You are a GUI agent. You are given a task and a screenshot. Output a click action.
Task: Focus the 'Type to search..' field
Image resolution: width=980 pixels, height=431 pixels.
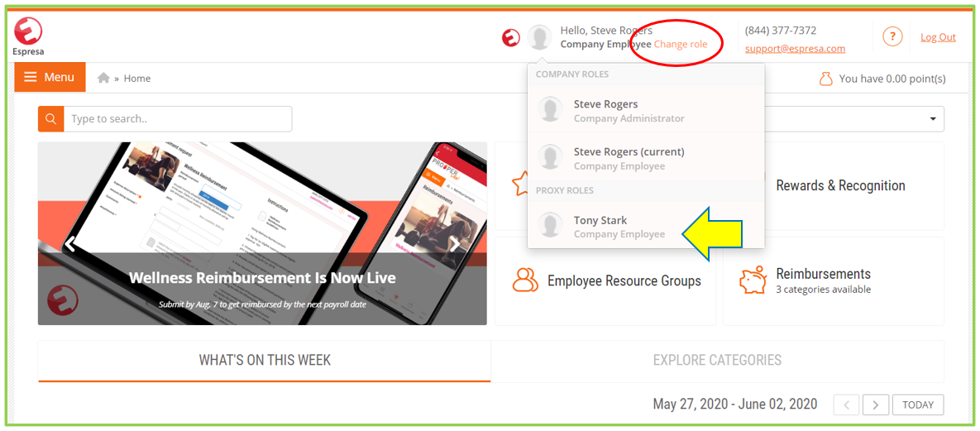tap(178, 119)
